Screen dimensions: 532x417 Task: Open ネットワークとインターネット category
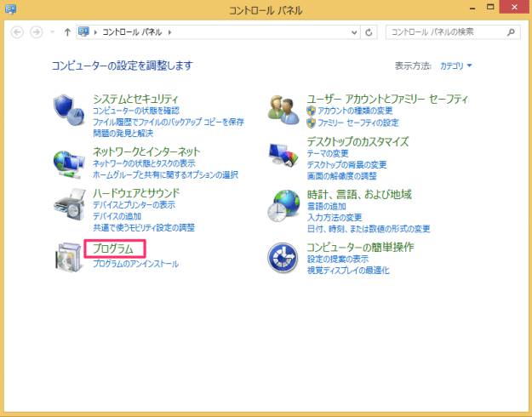(x=146, y=151)
